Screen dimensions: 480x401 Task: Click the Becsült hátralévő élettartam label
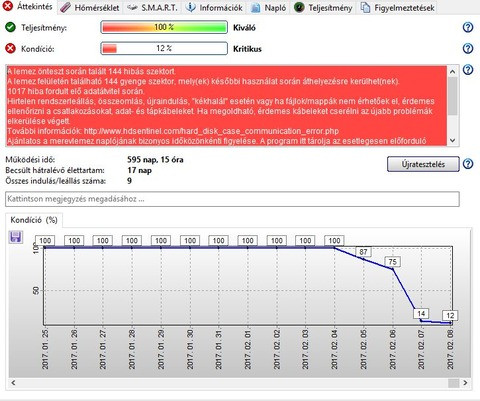pos(55,170)
